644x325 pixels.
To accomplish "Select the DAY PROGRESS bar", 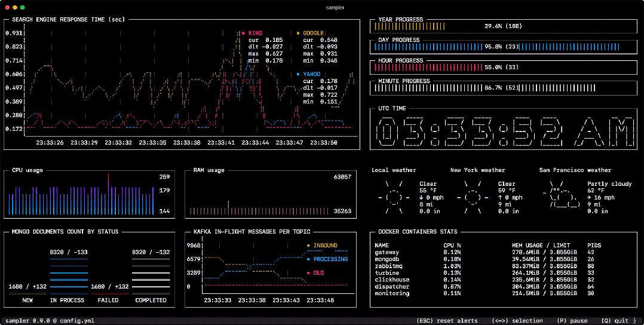I will (504, 47).
